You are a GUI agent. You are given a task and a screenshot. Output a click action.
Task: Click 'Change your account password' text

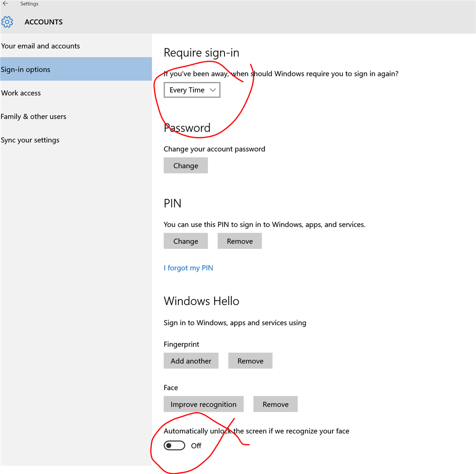[x=214, y=149]
